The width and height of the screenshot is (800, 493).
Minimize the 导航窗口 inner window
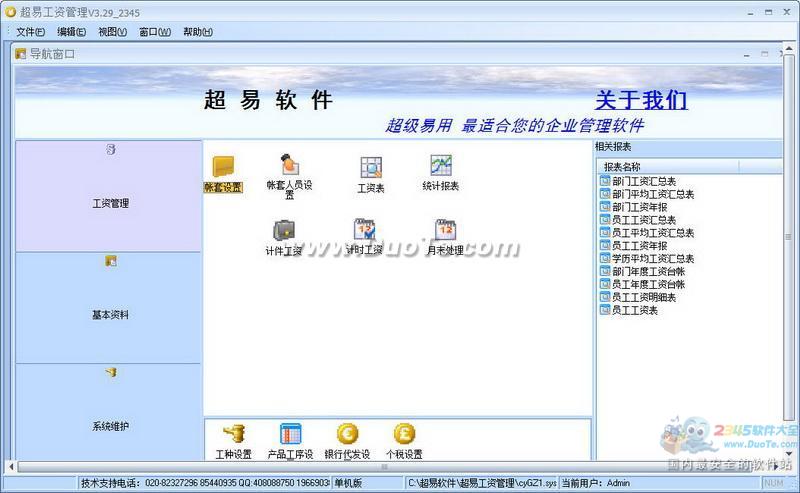pyautogui.click(x=747, y=54)
